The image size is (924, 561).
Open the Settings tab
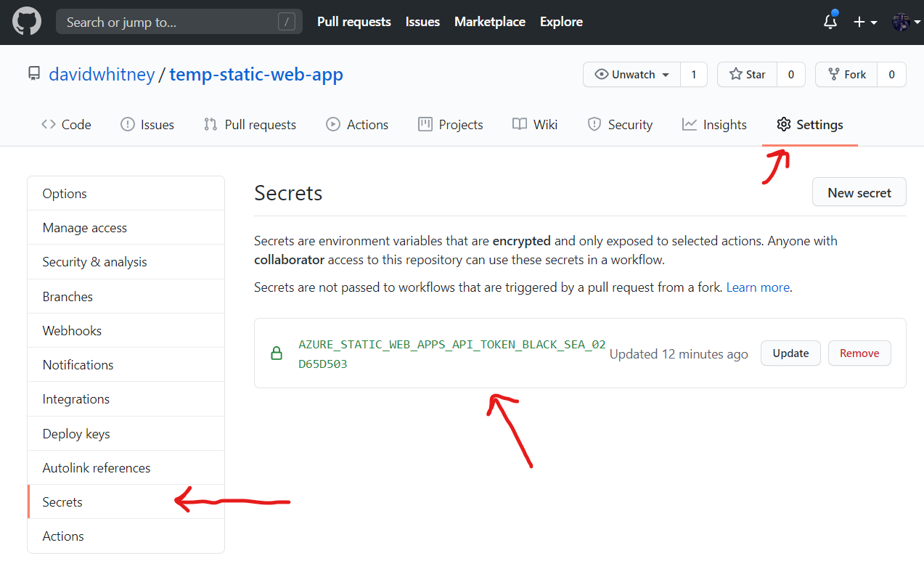pos(809,125)
